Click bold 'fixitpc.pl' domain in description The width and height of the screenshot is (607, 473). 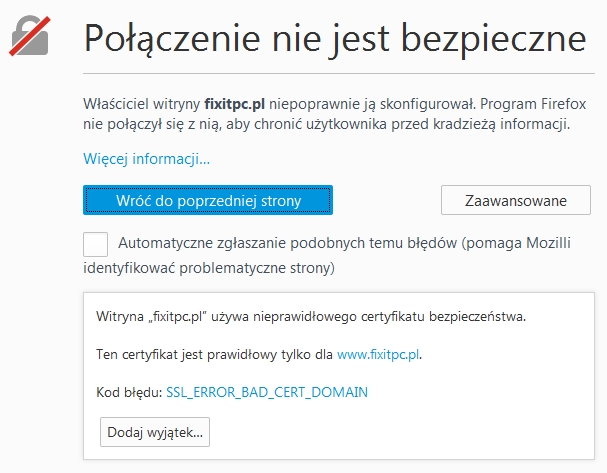click(x=235, y=104)
